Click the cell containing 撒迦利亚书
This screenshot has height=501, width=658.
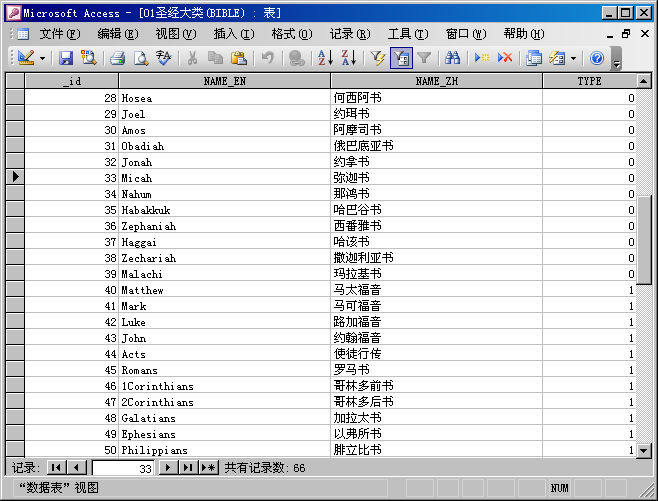point(436,258)
